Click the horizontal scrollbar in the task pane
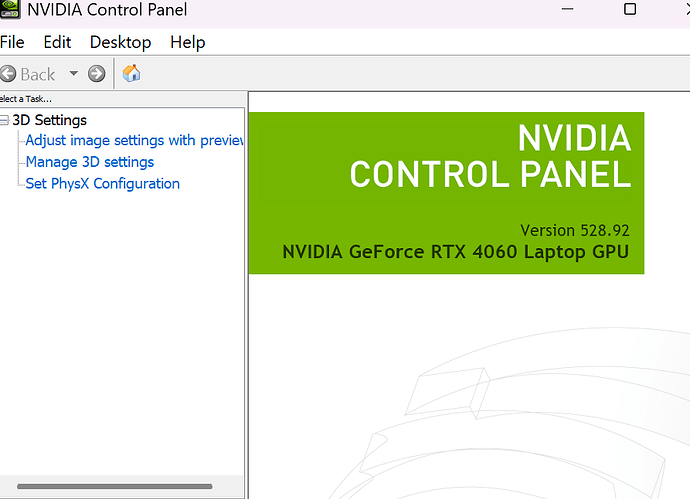690x499 pixels. pos(114,486)
